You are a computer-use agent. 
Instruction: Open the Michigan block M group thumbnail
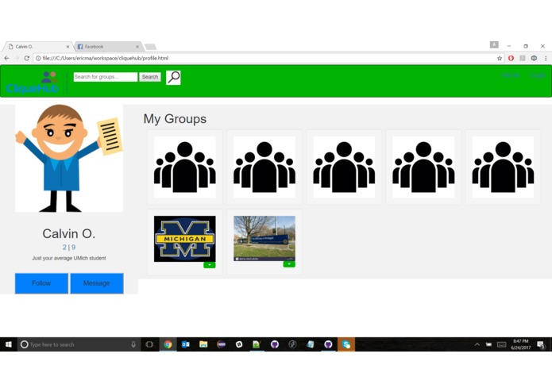coord(185,239)
